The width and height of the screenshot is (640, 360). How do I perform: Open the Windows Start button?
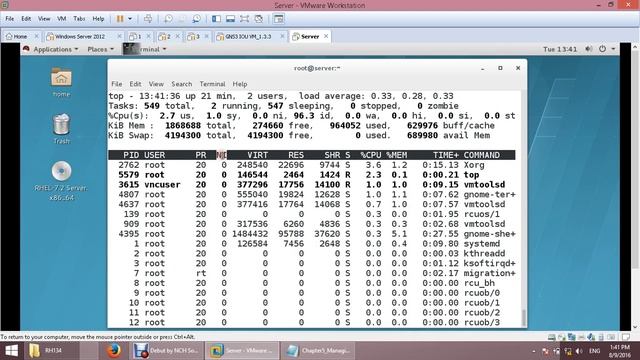[x=11, y=351]
